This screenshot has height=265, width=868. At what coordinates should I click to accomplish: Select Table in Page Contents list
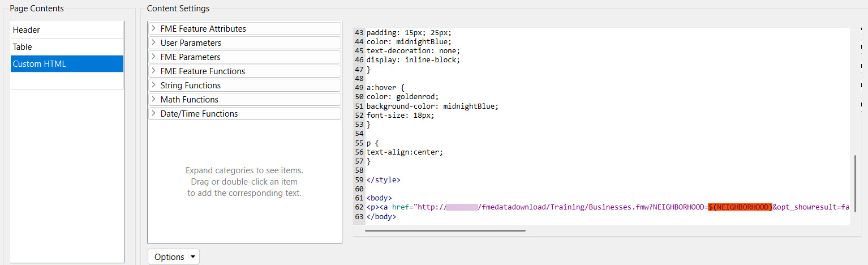pos(23,47)
